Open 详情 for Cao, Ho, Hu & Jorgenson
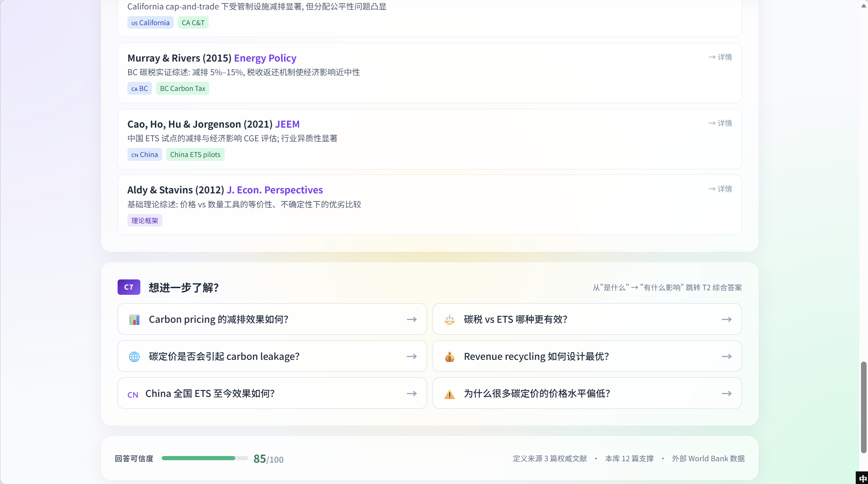The width and height of the screenshot is (868, 484). point(720,123)
